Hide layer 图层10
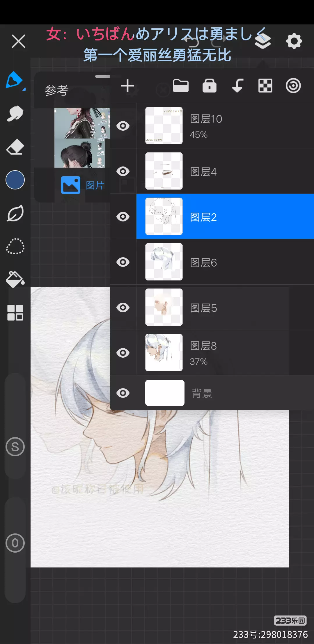This screenshot has width=314, height=644. coord(123,126)
